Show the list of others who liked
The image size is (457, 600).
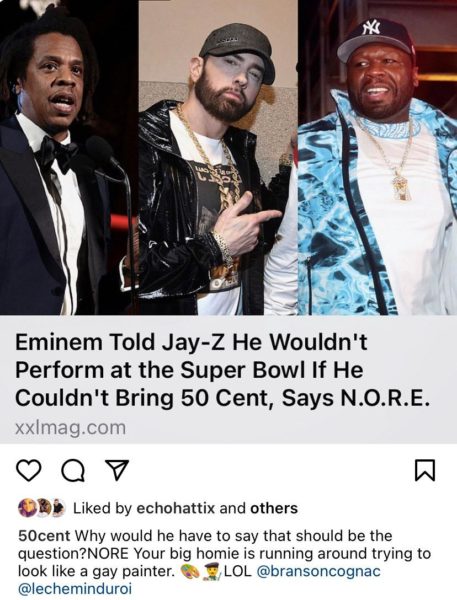click(274, 508)
